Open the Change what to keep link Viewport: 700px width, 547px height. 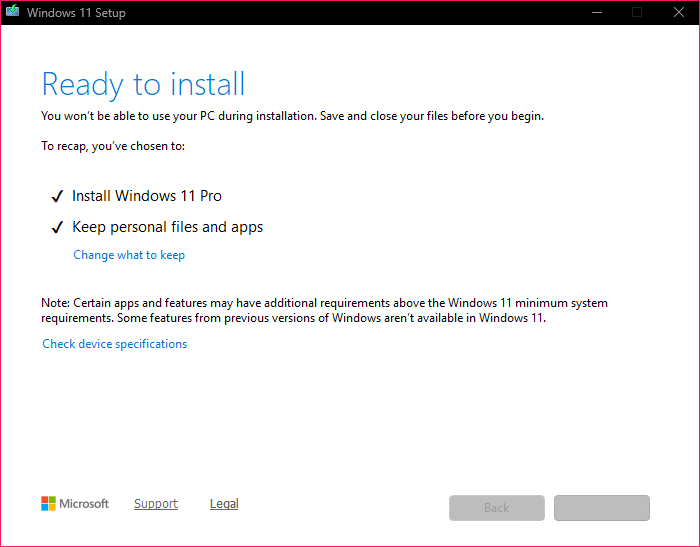click(x=129, y=255)
